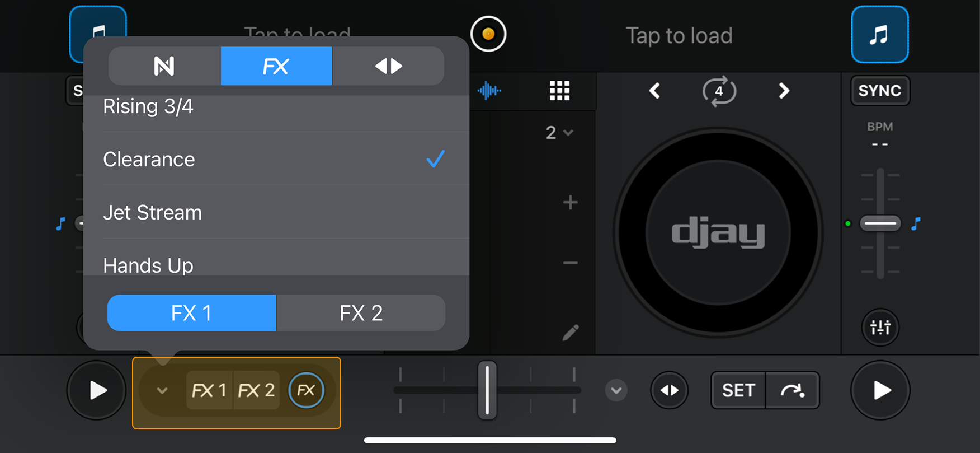Tap the right deck 'Tap to load' text
The width and height of the screenshot is (980, 453).
tap(679, 36)
